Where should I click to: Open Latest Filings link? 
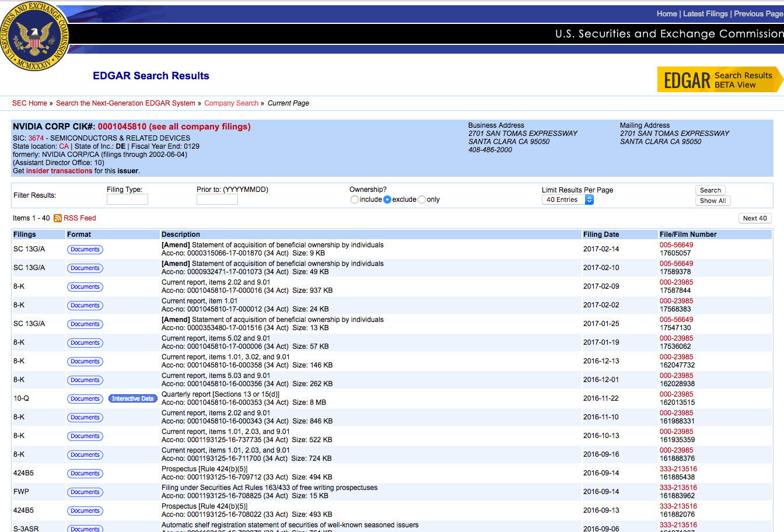point(705,13)
